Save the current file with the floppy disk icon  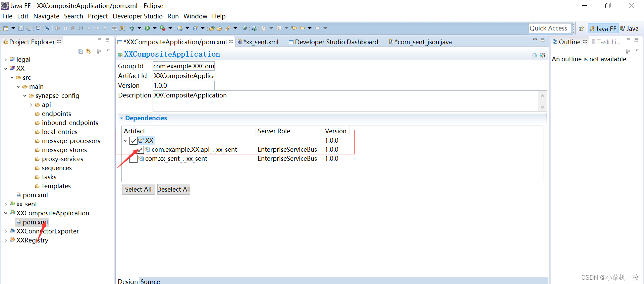[x=21, y=28]
